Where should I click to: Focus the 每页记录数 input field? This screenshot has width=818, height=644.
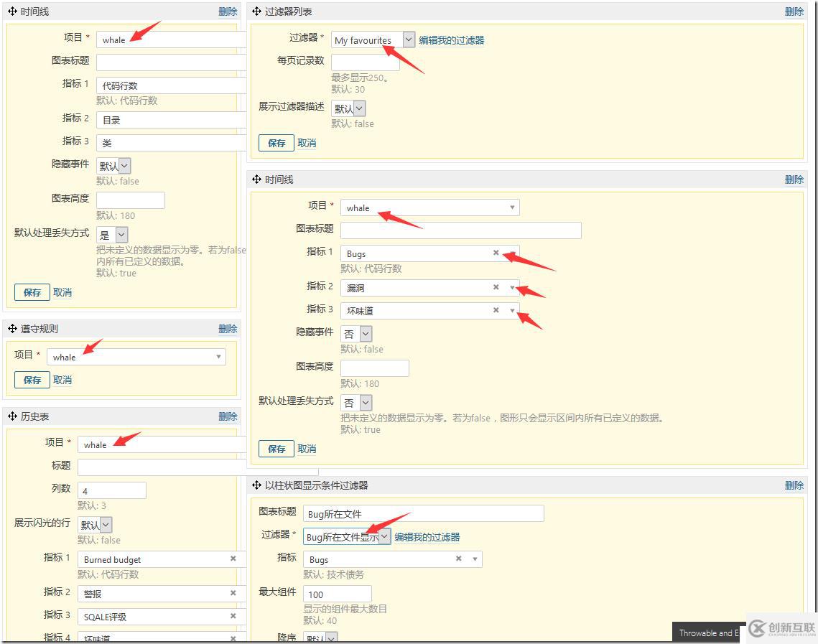(365, 62)
